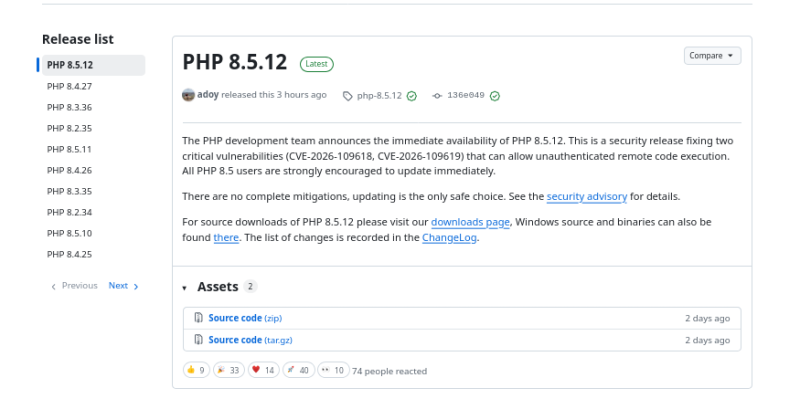This screenshot has width=800, height=409.
Task: Select PHP 8.5.11 in release list
Action: pyautogui.click(x=69, y=149)
